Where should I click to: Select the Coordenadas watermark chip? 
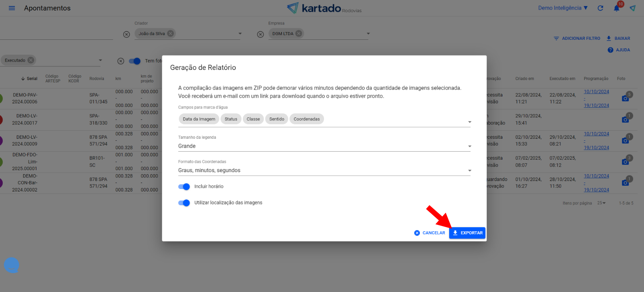coord(306,119)
